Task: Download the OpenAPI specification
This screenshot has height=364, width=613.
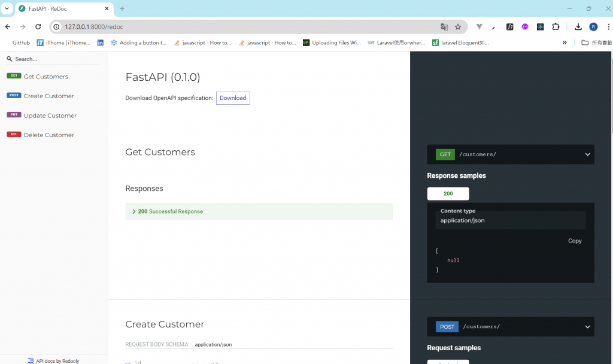Action: pyautogui.click(x=233, y=98)
